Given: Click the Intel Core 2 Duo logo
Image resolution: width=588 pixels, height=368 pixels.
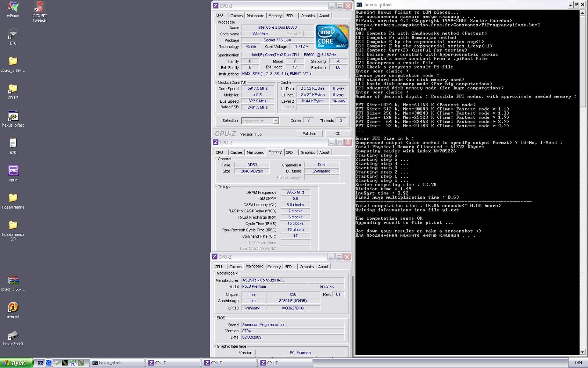Looking at the screenshot, I should click(x=332, y=37).
